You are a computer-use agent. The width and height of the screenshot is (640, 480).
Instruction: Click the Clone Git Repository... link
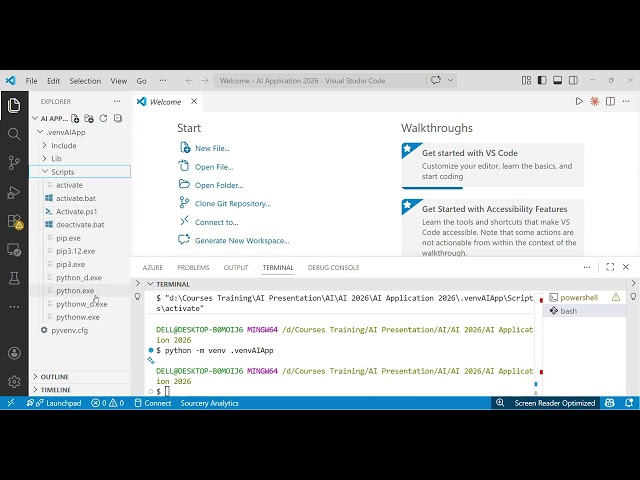233,203
